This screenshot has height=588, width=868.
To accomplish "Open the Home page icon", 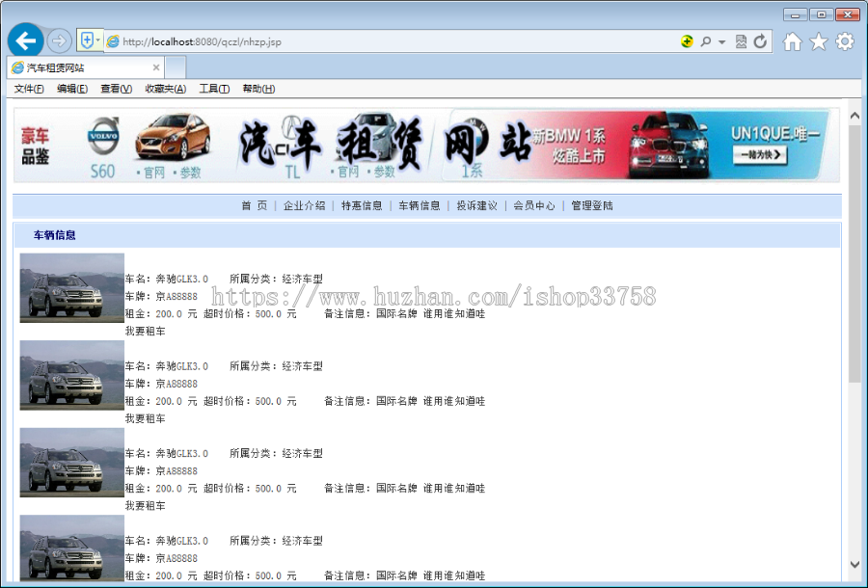I will tap(791, 41).
